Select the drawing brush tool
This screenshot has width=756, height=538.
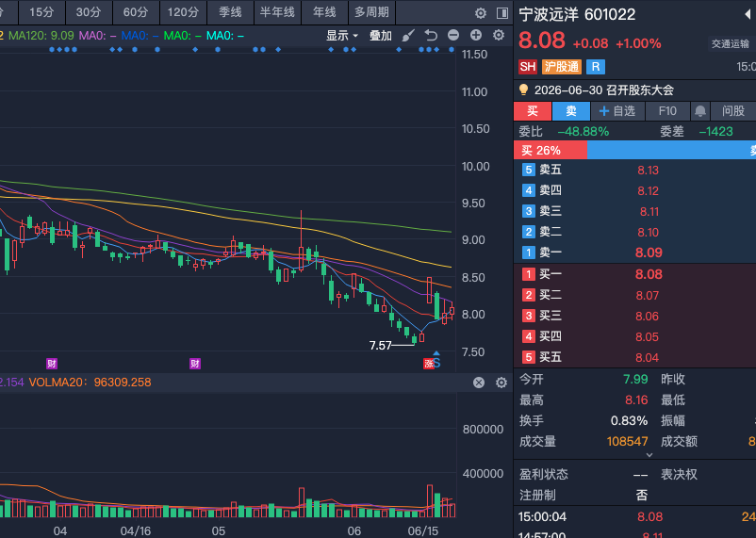pos(408,36)
